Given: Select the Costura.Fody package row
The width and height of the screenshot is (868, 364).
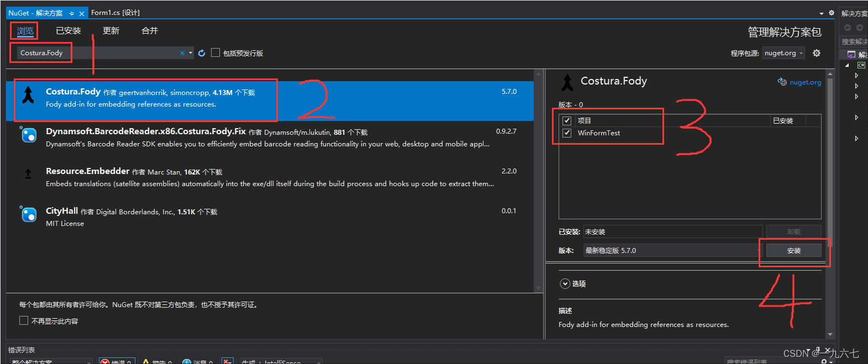Looking at the screenshot, I should 270,101.
